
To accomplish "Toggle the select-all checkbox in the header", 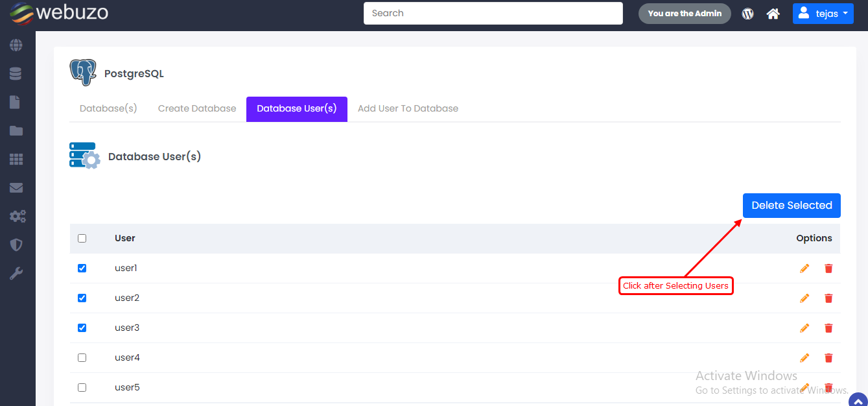I will (82, 238).
